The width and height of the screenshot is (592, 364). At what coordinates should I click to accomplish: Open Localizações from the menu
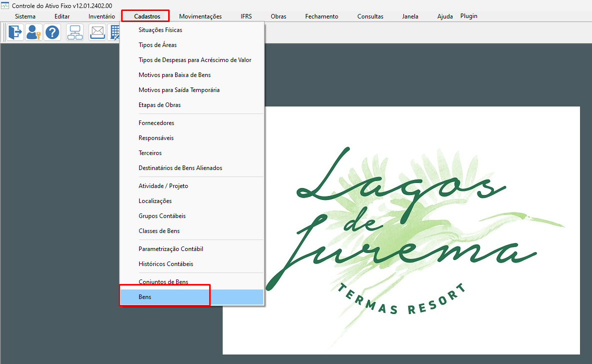192,201
